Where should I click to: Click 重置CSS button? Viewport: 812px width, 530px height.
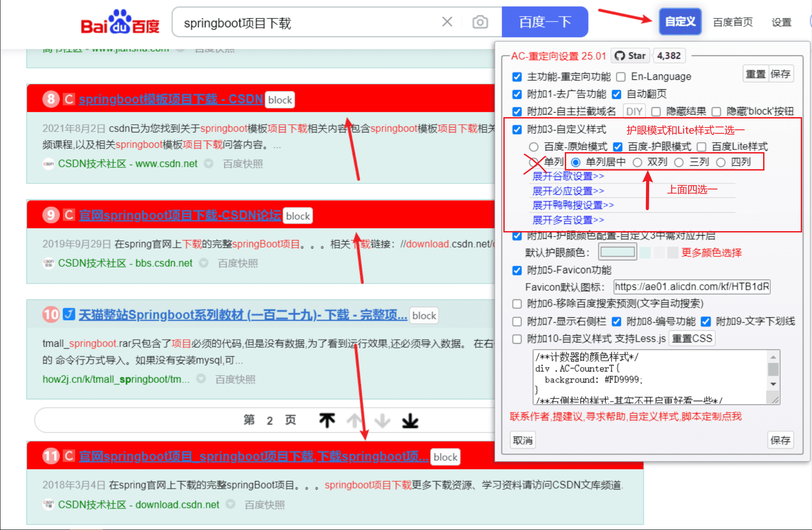[x=692, y=338]
